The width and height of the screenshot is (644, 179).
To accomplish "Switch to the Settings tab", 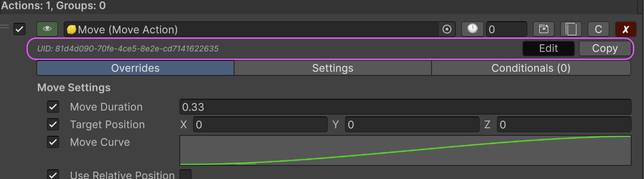I will click(333, 68).
